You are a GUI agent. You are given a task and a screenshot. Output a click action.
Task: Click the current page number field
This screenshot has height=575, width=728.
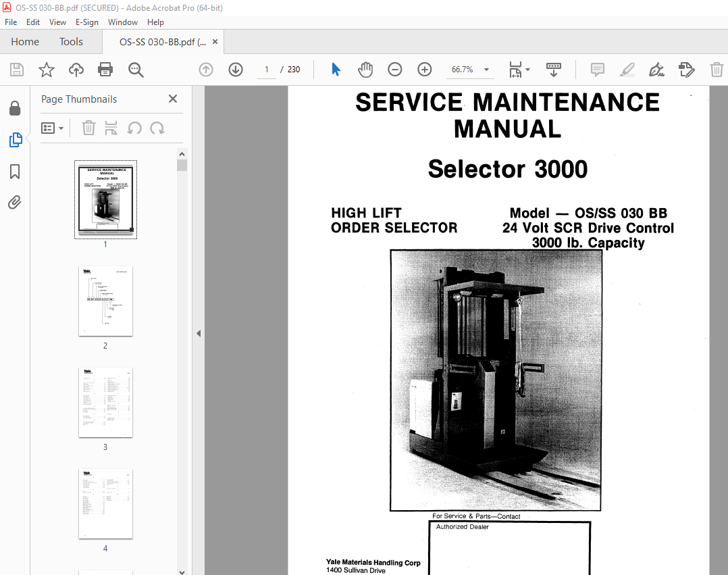point(267,70)
